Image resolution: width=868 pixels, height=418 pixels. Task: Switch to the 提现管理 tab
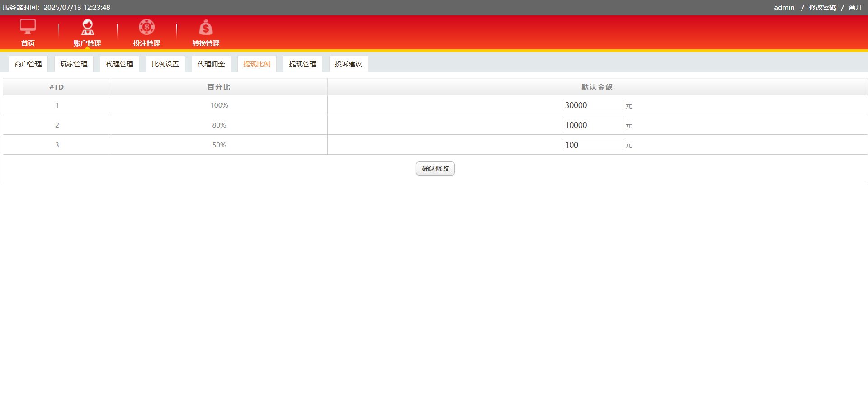pos(302,64)
